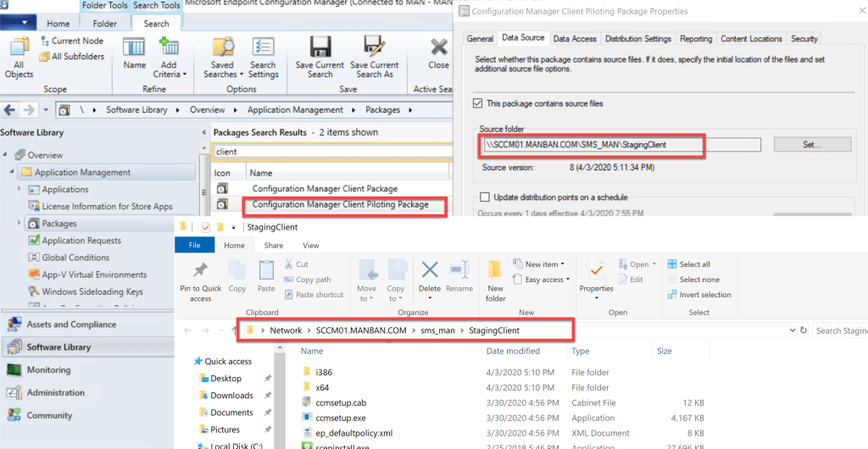Sort search results by Name column

pos(261,173)
